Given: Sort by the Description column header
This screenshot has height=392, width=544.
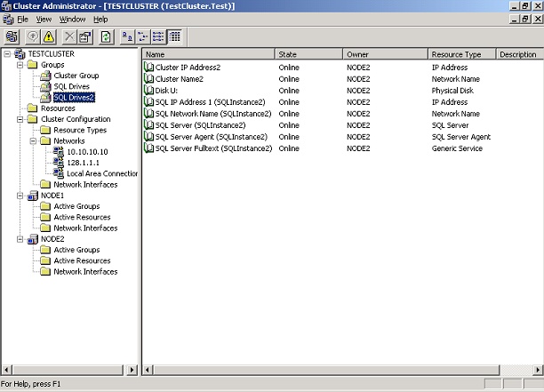Looking at the screenshot, I should pos(519,54).
